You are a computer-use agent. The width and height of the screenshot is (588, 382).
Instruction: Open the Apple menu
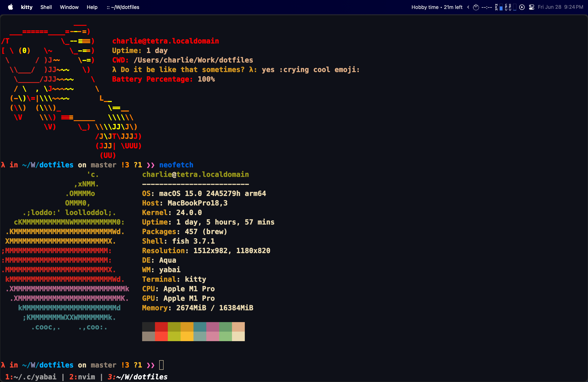click(10, 7)
